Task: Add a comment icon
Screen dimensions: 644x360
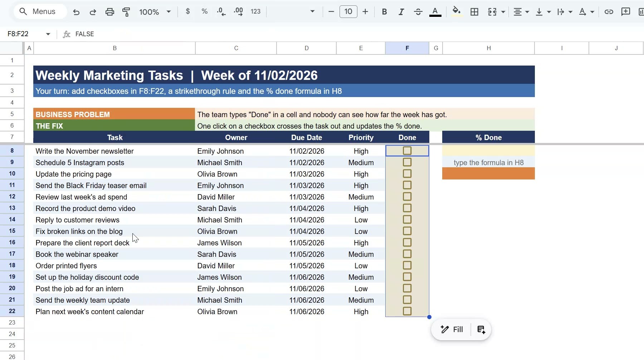Action: click(x=626, y=12)
